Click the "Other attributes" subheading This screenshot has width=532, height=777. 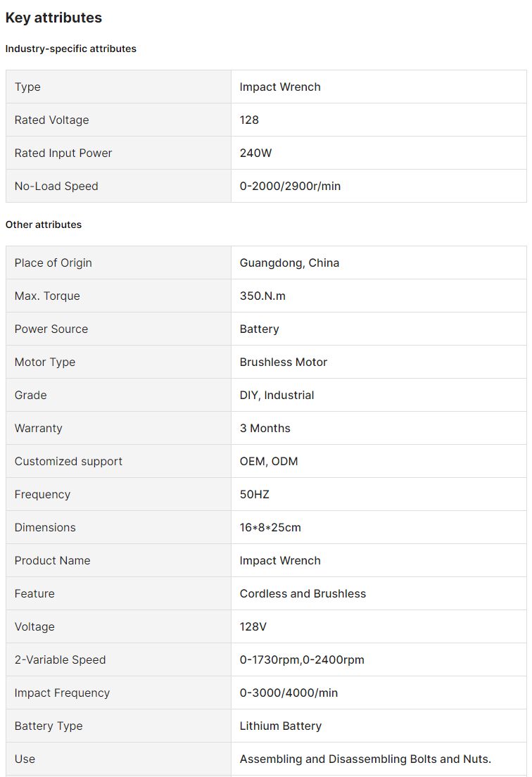click(44, 225)
